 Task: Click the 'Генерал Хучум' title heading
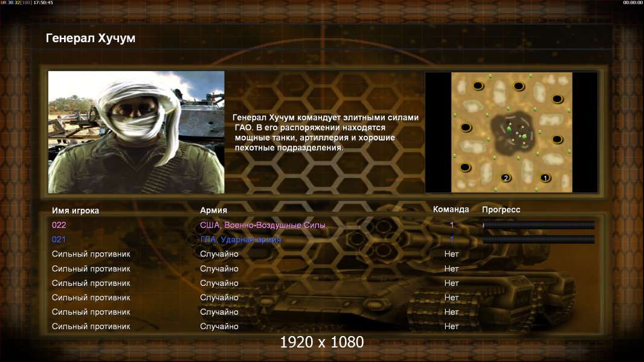(91, 38)
